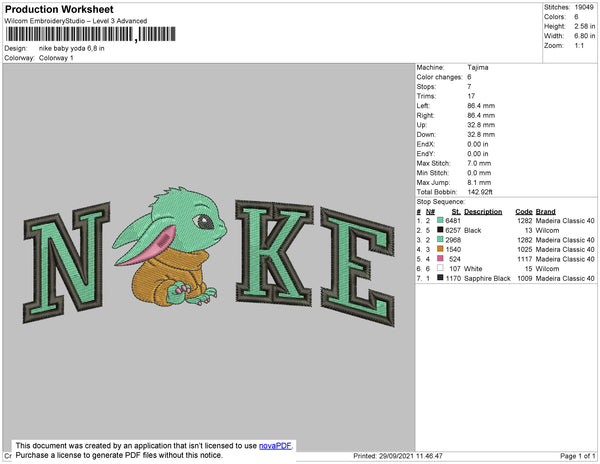Click the Trims value 17

(471, 96)
